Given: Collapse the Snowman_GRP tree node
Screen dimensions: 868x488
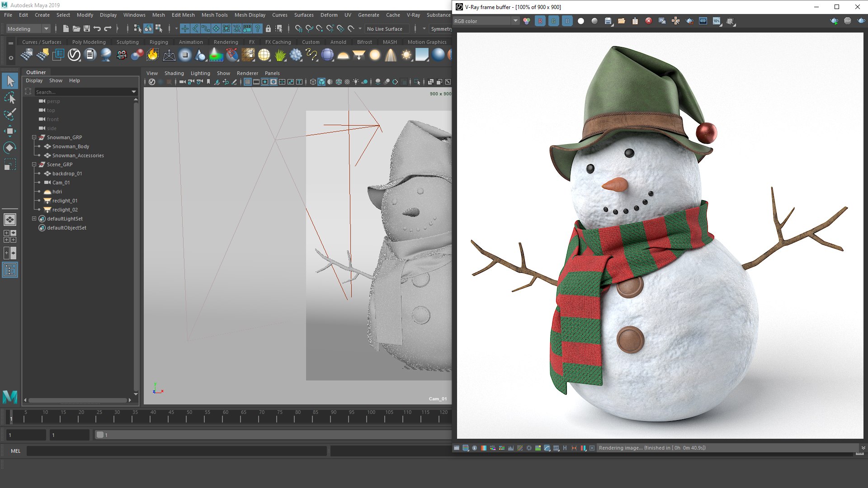Looking at the screenshot, I should pos(34,137).
